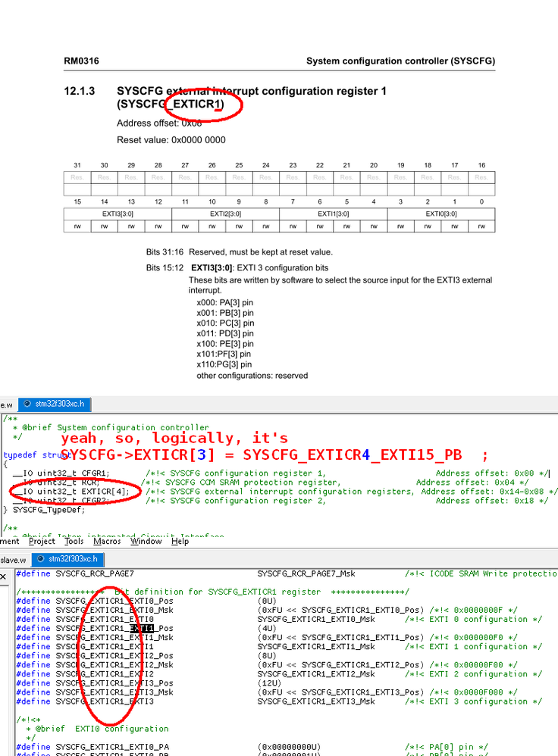Close the lower editor pane with the X
The width and height of the screenshot is (558, 756).
[3, 576]
